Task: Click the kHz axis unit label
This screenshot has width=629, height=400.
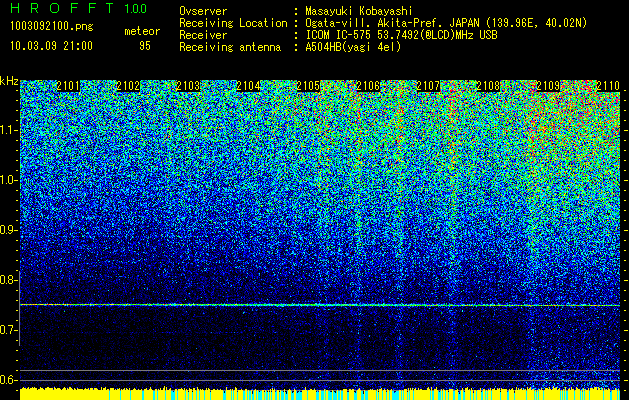Action: click(9, 82)
